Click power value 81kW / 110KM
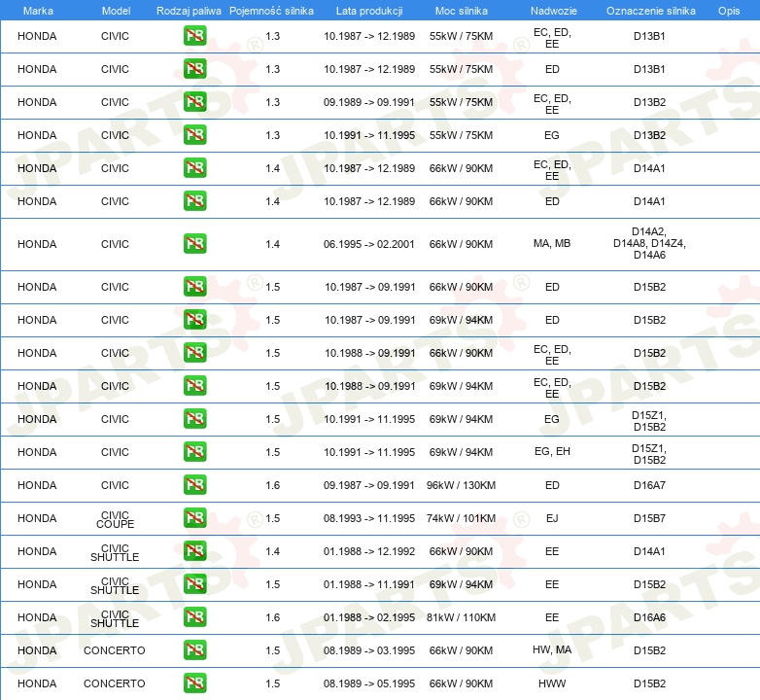Viewport: 760px width, 700px height. [461, 617]
